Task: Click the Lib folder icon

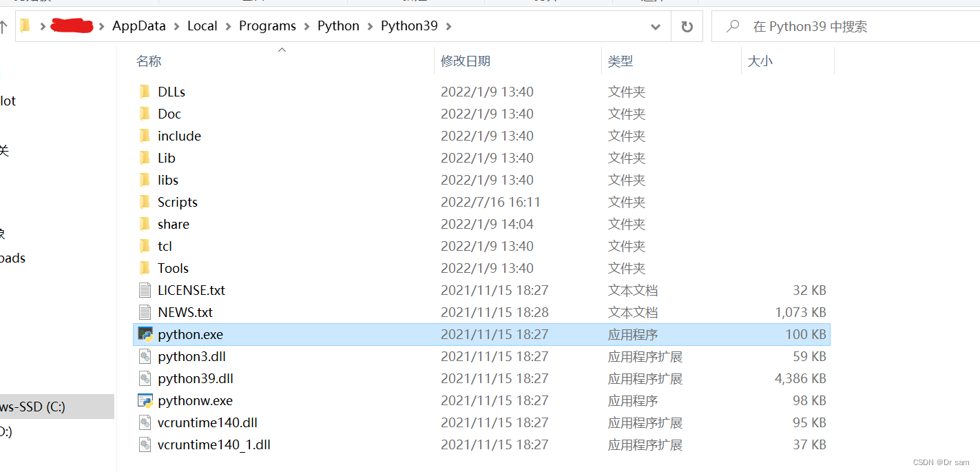Action: 145,158
